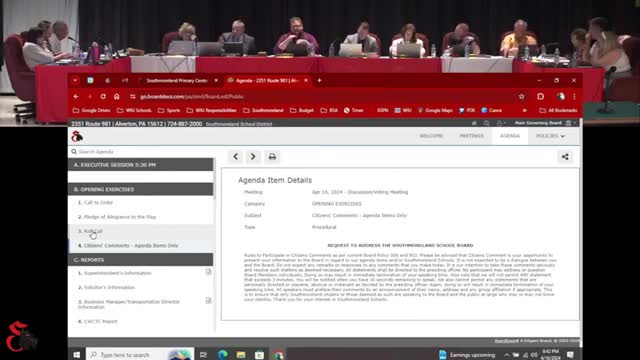Open the MEETINGS tab
The image size is (640, 360).
[471, 136]
